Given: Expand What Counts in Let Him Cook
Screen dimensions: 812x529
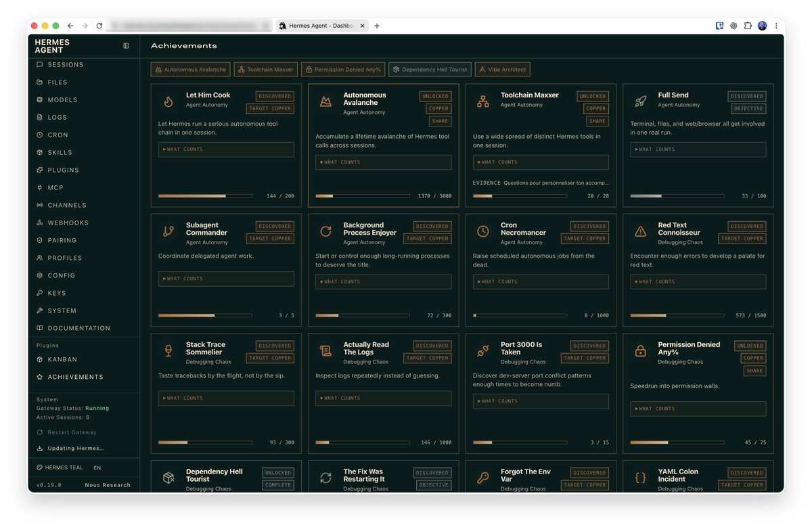Looking at the screenshot, I should tap(226, 149).
